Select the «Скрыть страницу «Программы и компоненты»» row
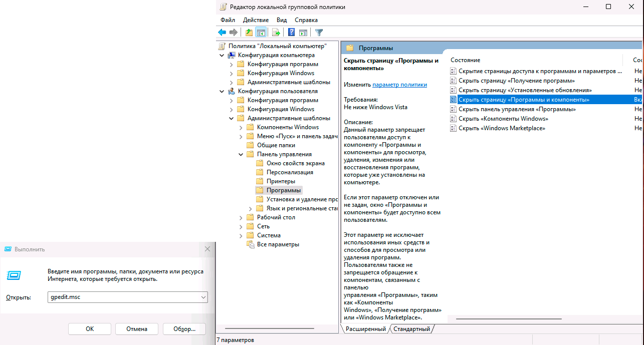 coord(546,100)
